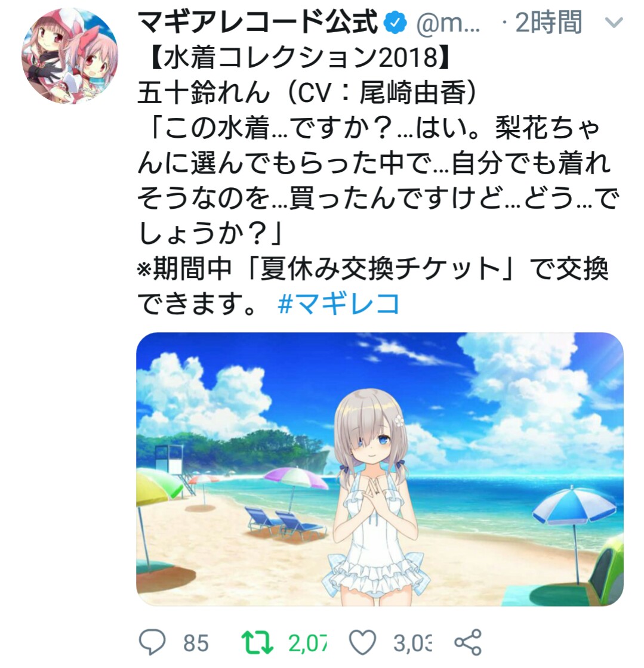
Task: Open the マギアレコード公式 profile avatar
Action: [70, 56]
